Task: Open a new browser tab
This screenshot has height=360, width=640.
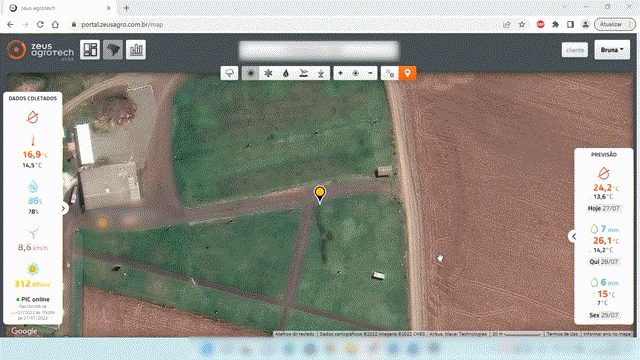Action: pos(126,8)
